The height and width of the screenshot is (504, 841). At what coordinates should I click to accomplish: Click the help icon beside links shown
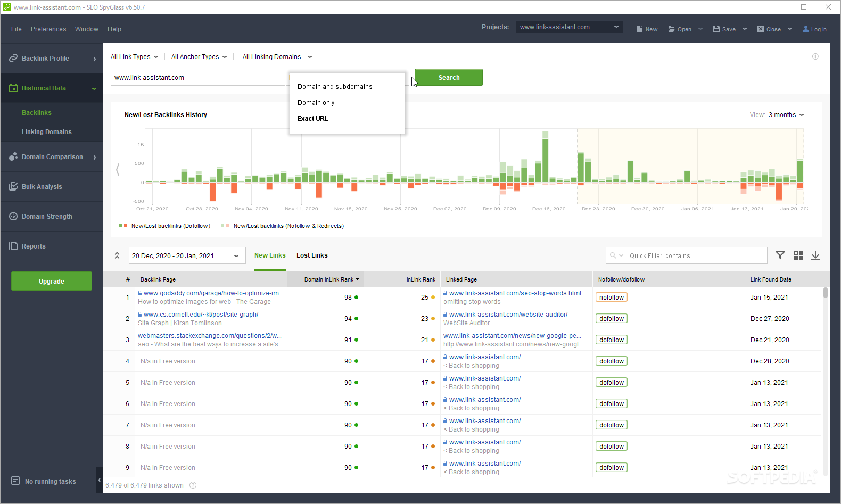coord(193,485)
